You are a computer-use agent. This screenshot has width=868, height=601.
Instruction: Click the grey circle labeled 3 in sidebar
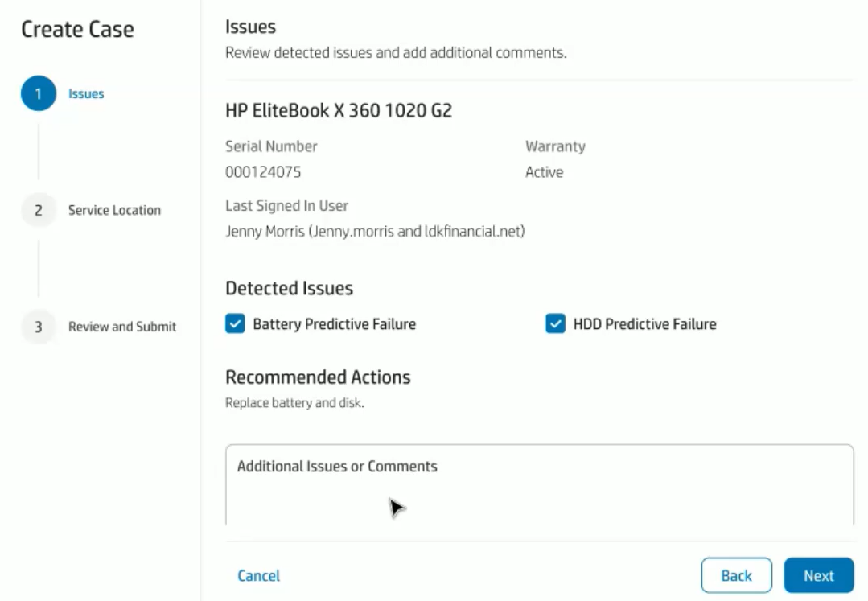[x=38, y=327]
